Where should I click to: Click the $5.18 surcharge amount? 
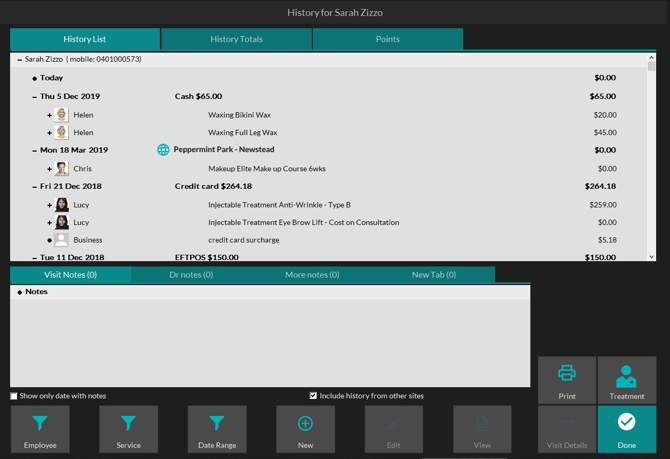607,240
